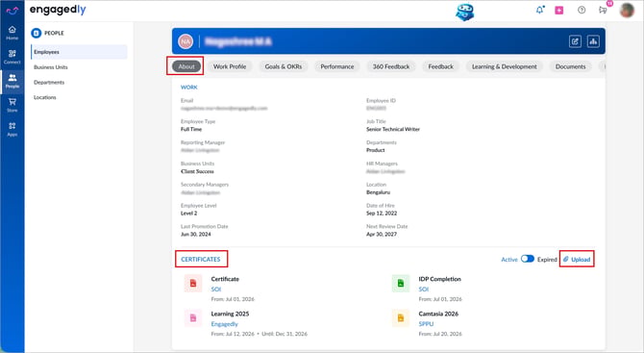Click the Engagedly wave logo icon
644x353 pixels.
[x=12, y=11]
